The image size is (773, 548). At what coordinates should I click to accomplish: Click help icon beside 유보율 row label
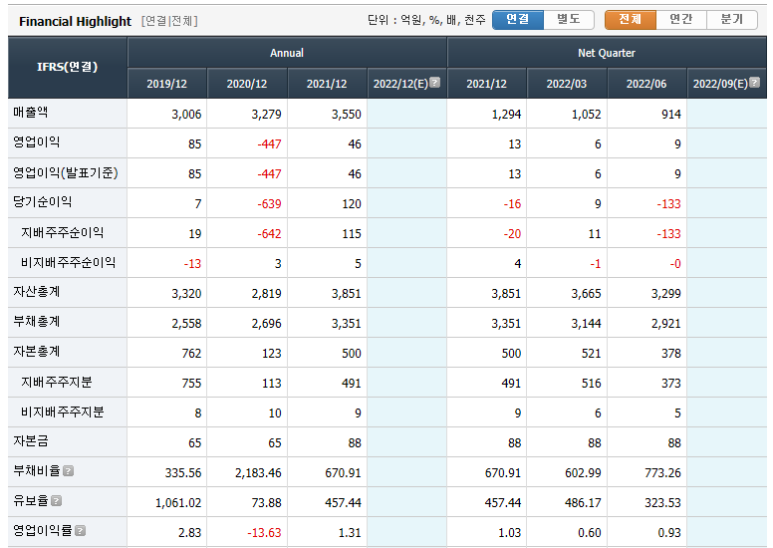pos(57,501)
